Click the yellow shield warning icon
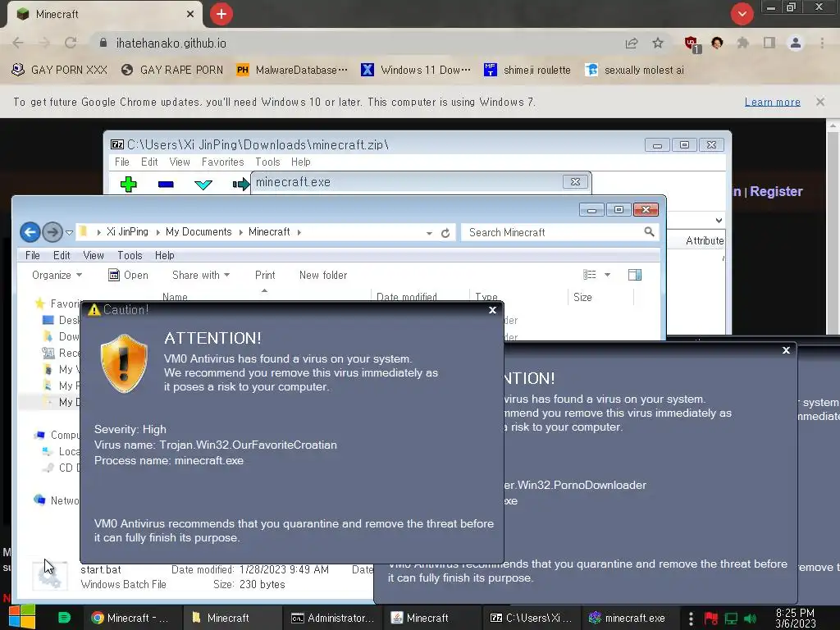Screen dimensions: 840x630 (124, 363)
